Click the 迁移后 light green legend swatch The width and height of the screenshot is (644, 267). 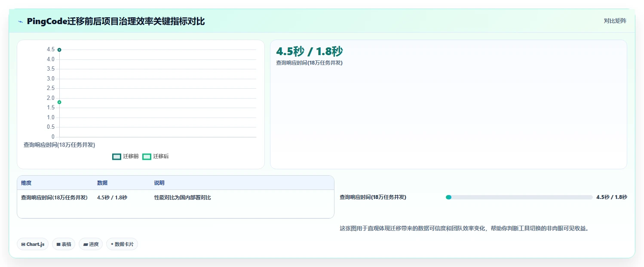point(147,156)
